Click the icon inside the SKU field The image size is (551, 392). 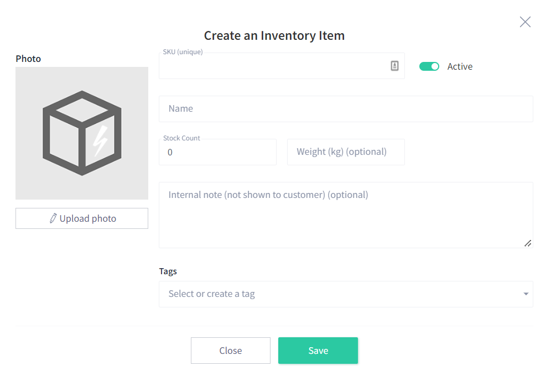pyautogui.click(x=394, y=66)
